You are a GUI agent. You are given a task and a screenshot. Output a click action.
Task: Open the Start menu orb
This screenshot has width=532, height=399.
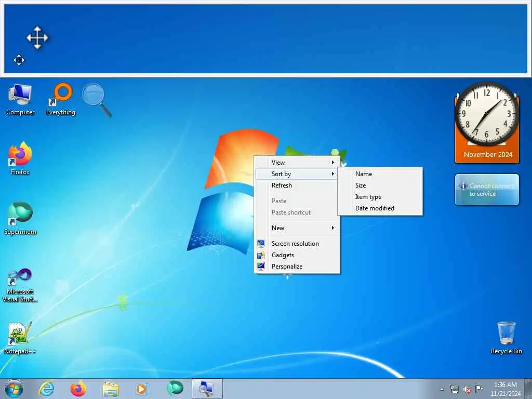(14, 389)
